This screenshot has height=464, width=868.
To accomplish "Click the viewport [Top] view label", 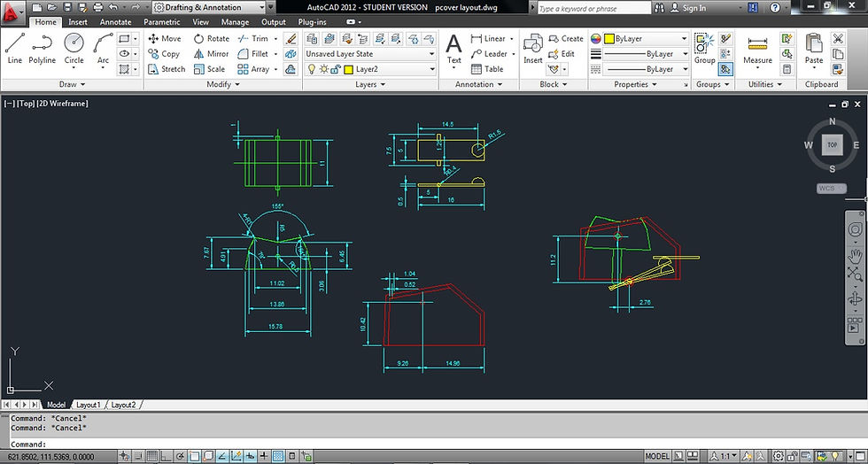I will click(x=26, y=103).
